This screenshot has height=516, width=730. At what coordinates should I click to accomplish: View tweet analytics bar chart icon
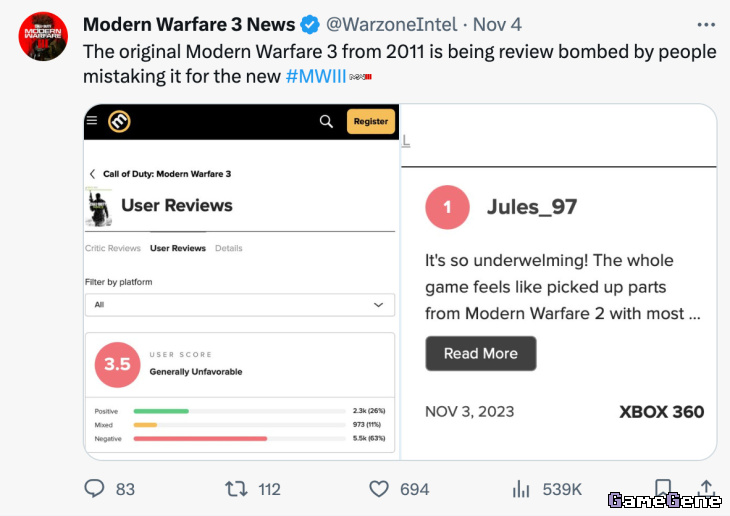[x=521, y=489]
